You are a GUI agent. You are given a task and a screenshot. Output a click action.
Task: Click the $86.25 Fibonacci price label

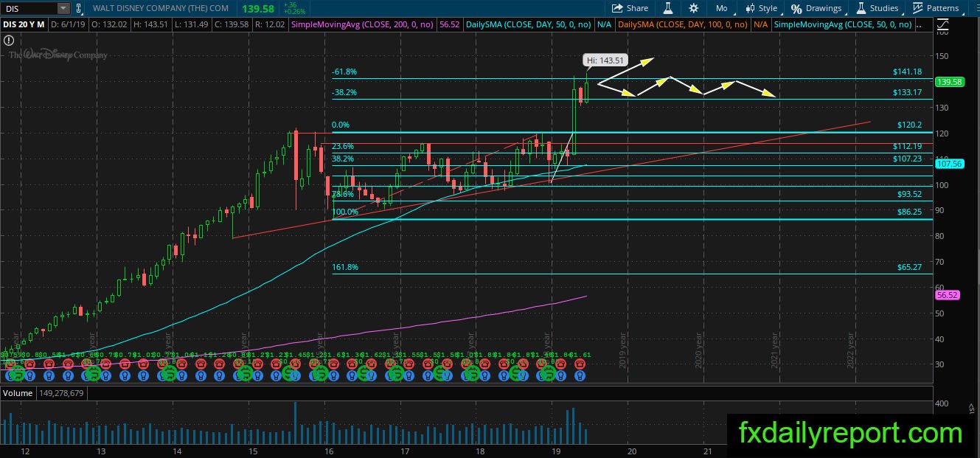click(x=910, y=212)
